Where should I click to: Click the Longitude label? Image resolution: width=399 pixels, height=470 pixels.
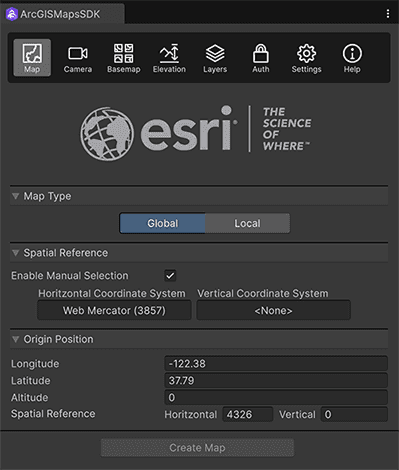pos(35,364)
